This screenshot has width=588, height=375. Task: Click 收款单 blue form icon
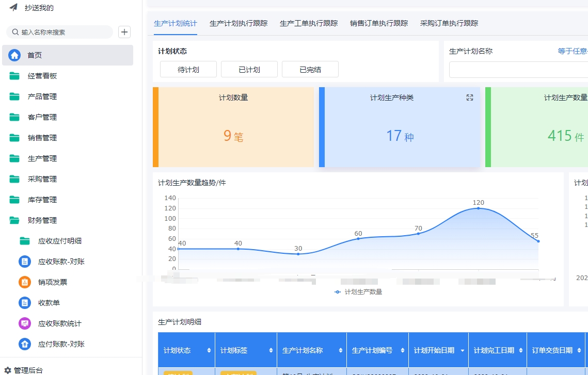click(25, 303)
